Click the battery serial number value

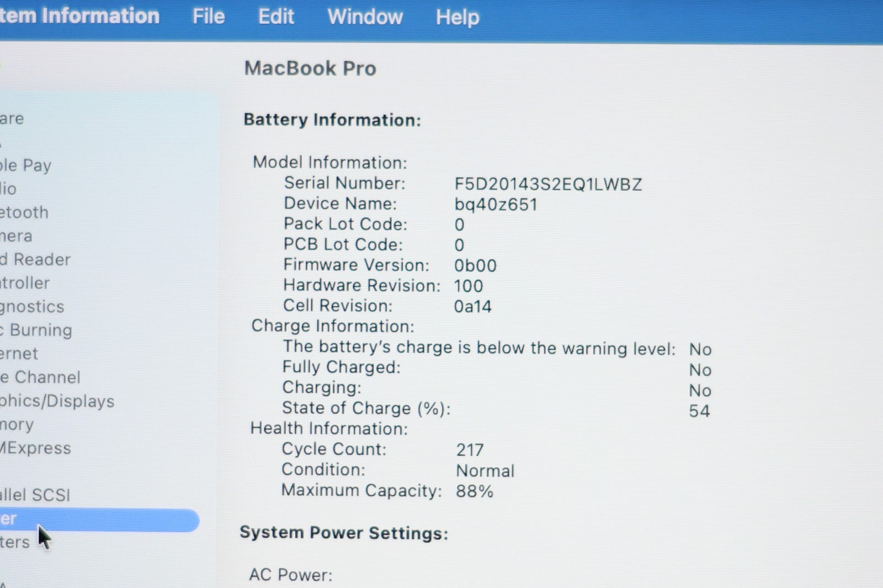(547, 184)
